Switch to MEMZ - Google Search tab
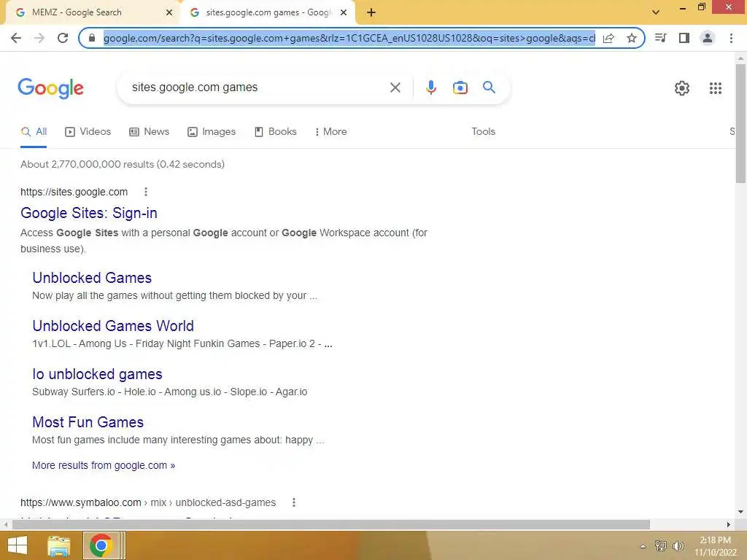This screenshot has width=747, height=560. point(94,13)
